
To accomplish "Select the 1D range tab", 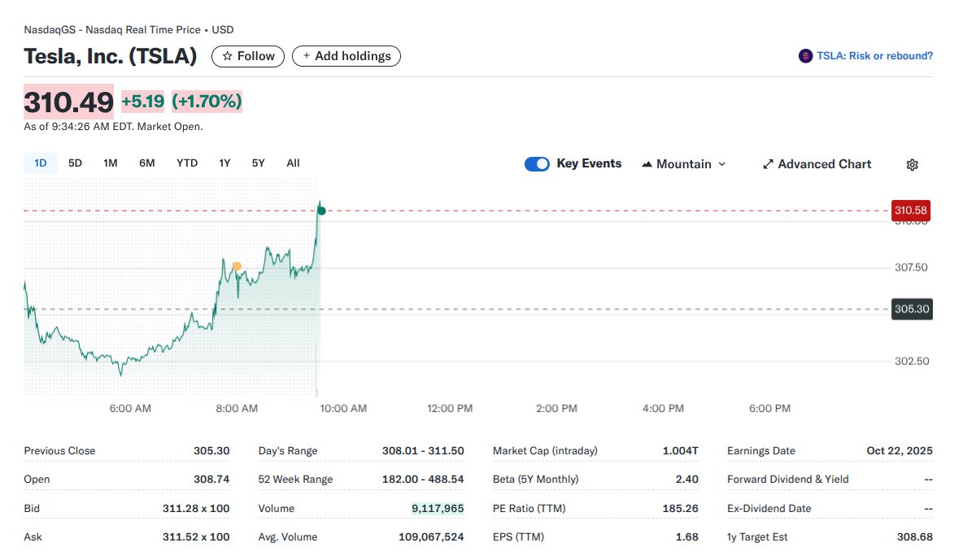I will (40, 163).
